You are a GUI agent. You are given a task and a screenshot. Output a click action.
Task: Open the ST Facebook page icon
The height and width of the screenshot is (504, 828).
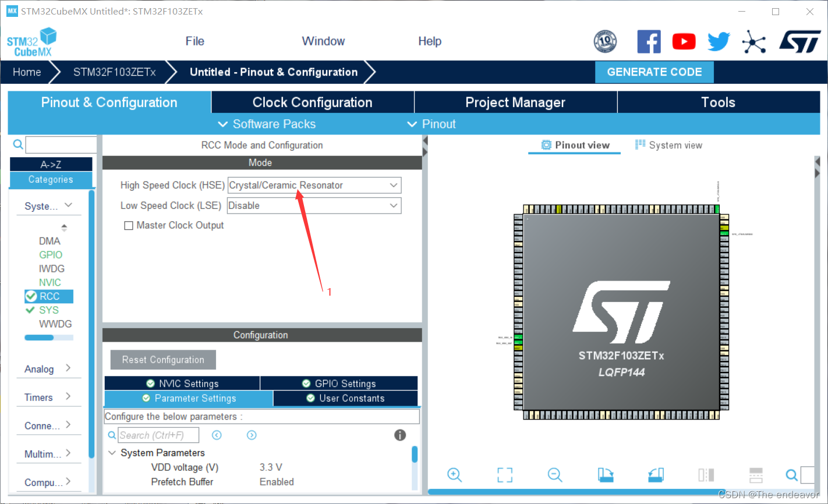(649, 41)
